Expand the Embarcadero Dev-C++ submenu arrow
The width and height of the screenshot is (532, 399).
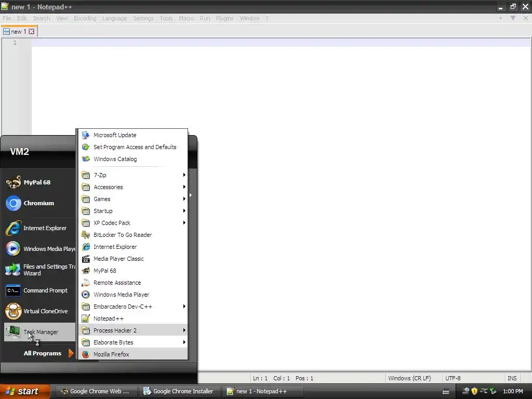[x=184, y=307]
